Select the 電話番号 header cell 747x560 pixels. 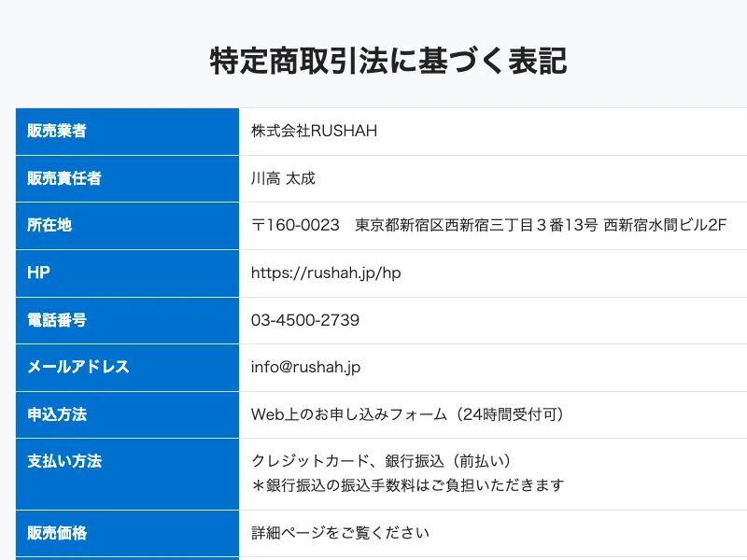pyautogui.click(x=127, y=320)
